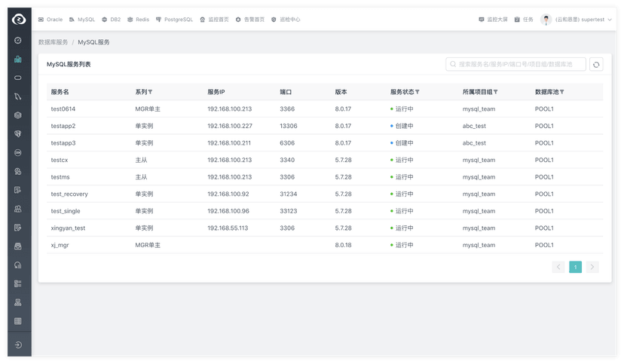The width and height of the screenshot is (624, 364).
Task: Click the cloud logo at sidebar top
Action: [x=19, y=19]
